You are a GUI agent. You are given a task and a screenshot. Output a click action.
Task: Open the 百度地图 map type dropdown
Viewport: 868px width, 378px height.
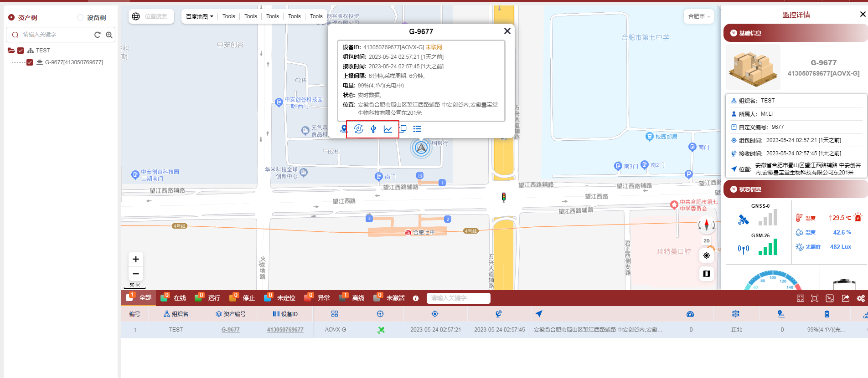pos(200,16)
